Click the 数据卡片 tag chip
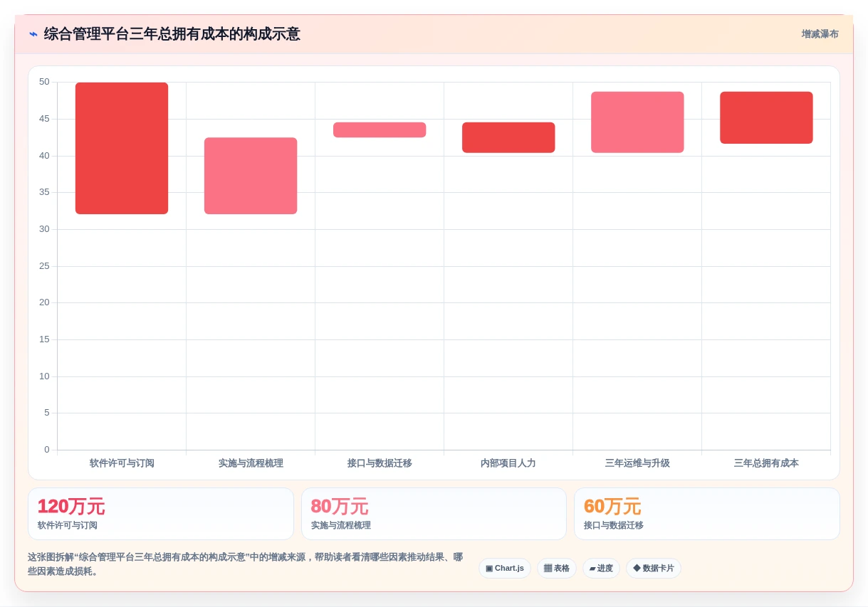This screenshot has width=868, height=607. click(654, 569)
